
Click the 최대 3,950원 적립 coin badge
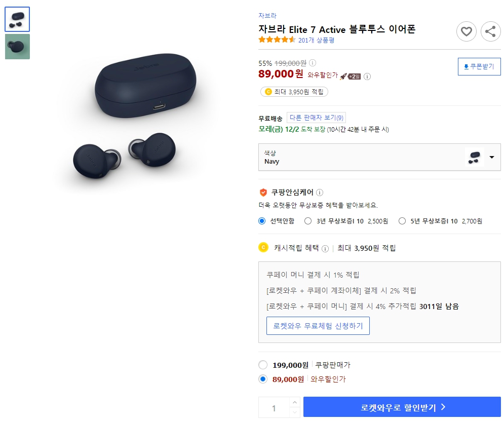(294, 92)
